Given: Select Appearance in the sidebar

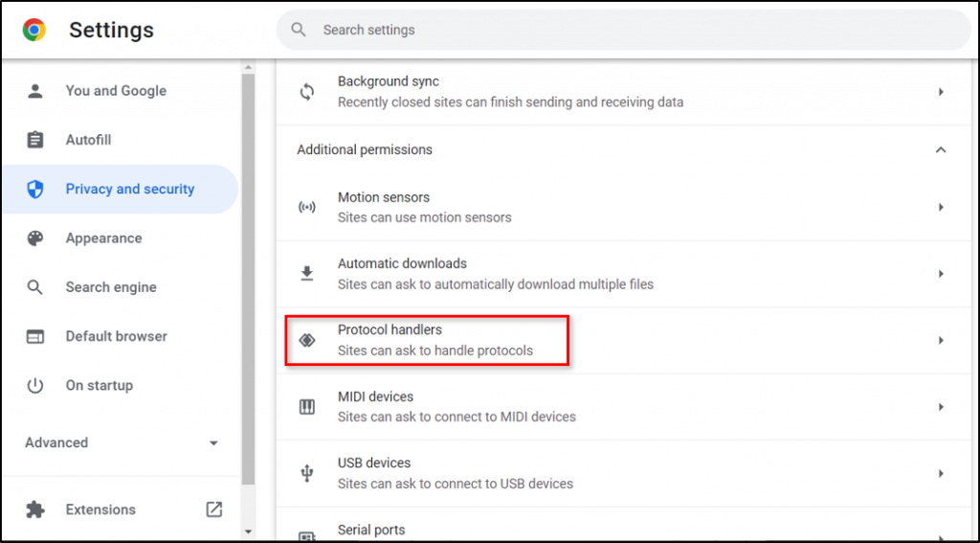Looking at the screenshot, I should tap(103, 238).
